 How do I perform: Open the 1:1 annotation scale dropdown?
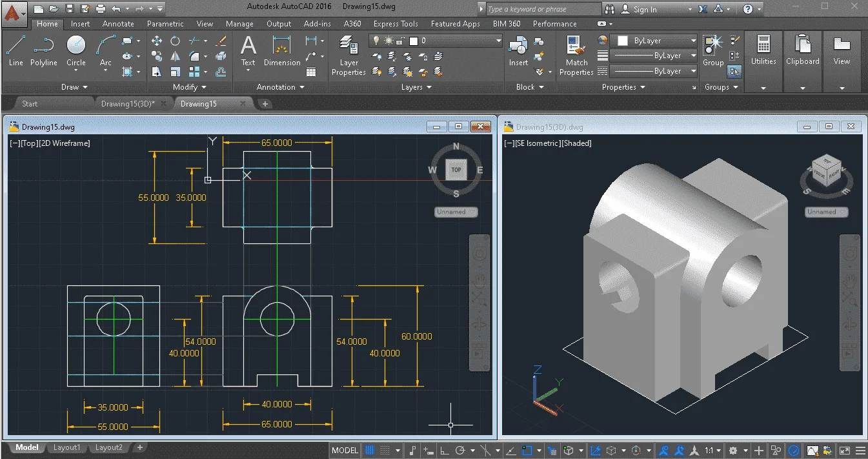coord(712,451)
